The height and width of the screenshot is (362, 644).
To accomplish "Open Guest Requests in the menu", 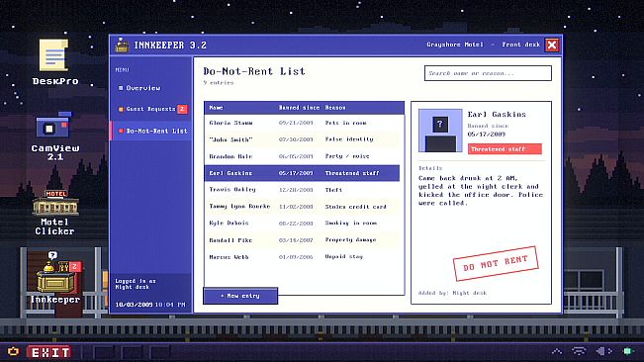I will pyautogui.click(x=151, y=109).
